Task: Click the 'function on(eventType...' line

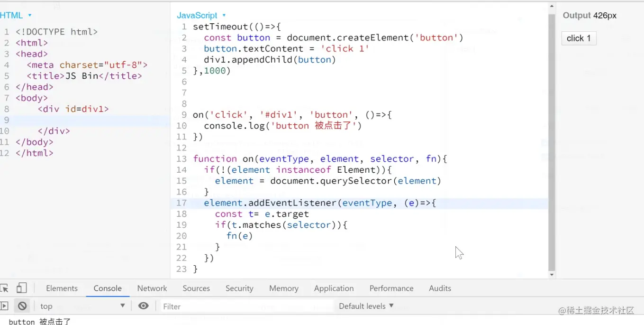Action: point(320,158)
